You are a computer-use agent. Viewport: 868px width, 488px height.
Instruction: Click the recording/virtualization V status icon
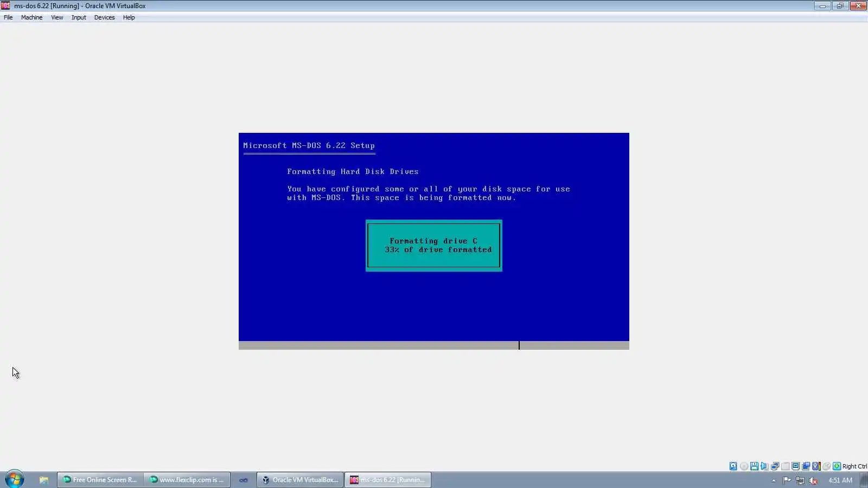(x=816, y=466)
